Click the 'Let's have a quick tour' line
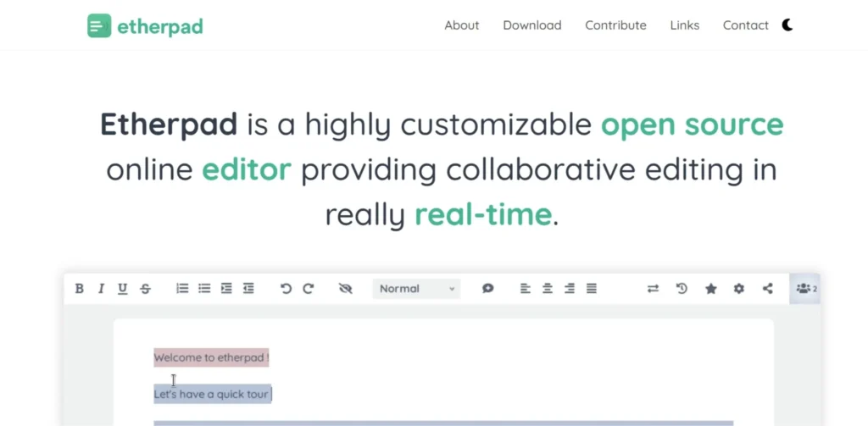The height and width of the screenshot is (426, 868). click(x=213, y=394)
